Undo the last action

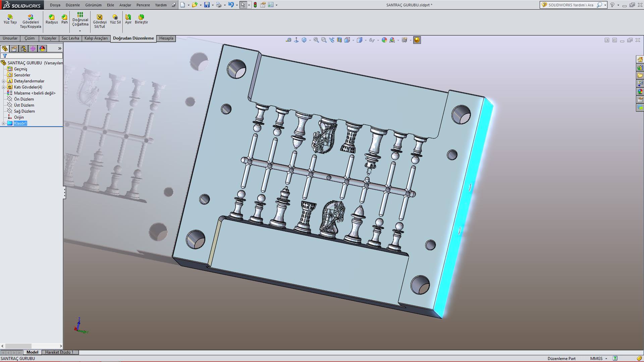(231, 5)
